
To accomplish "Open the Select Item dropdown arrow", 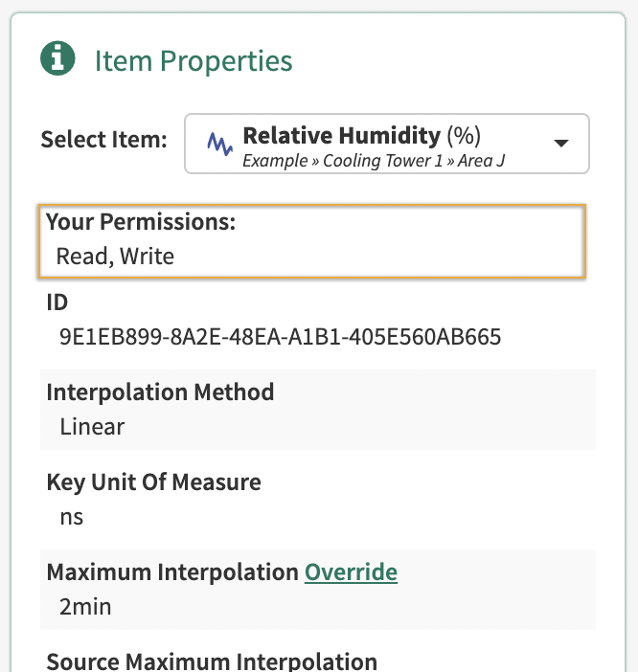I will 561,144.
